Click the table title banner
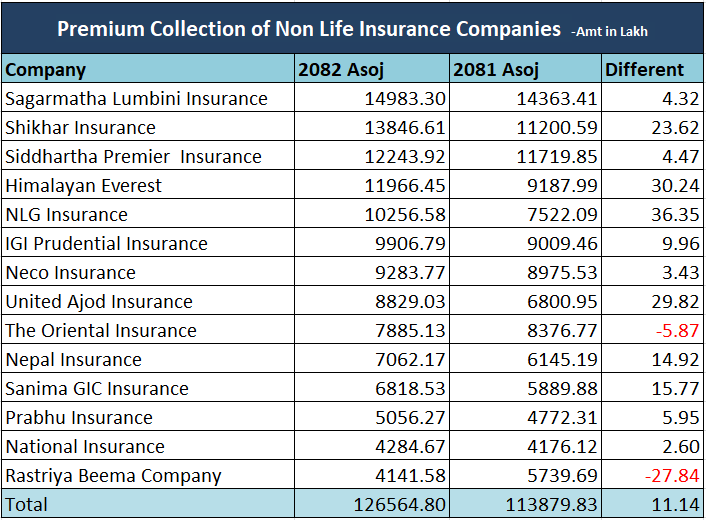This screenshot has width=706, height=520. [x=352, y=29]
